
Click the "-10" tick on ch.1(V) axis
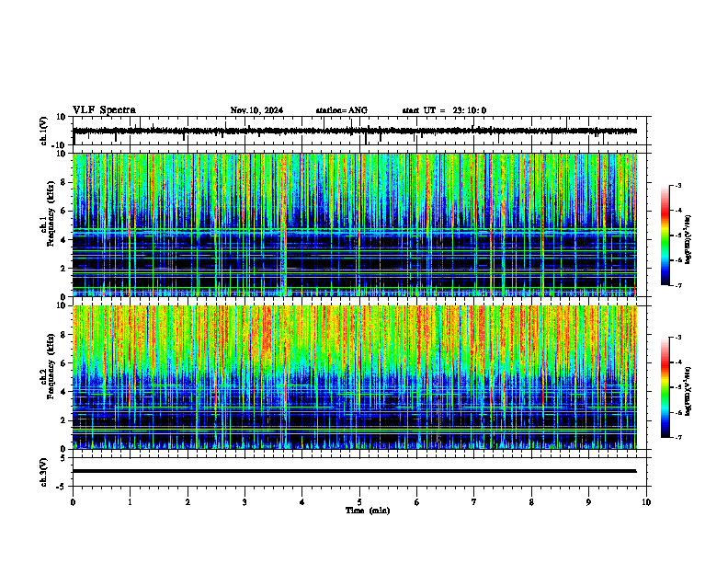tap(60, 145)
